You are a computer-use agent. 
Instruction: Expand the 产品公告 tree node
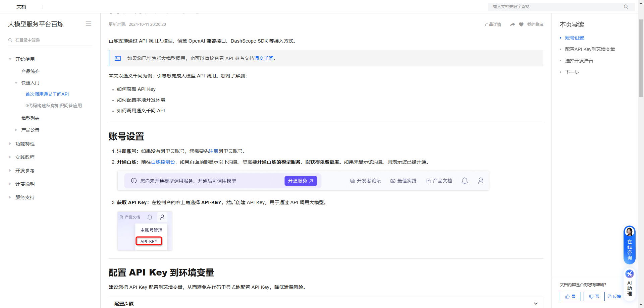[16, 130]
